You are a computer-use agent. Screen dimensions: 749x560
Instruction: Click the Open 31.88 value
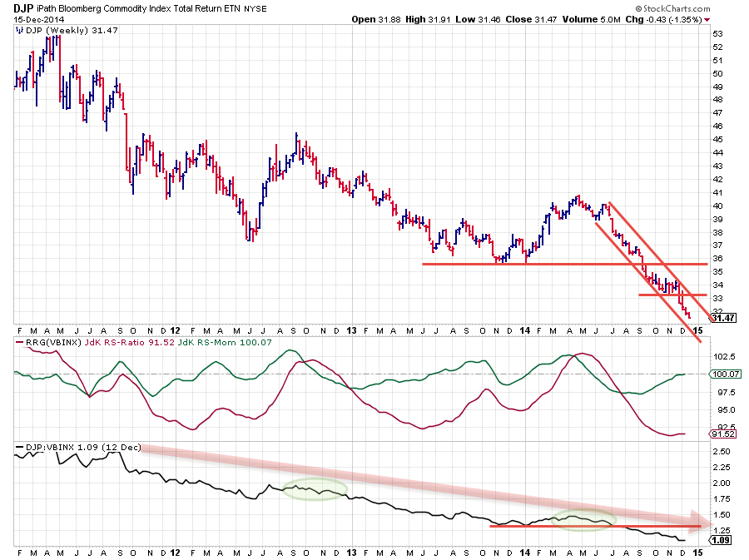[376, 20]
